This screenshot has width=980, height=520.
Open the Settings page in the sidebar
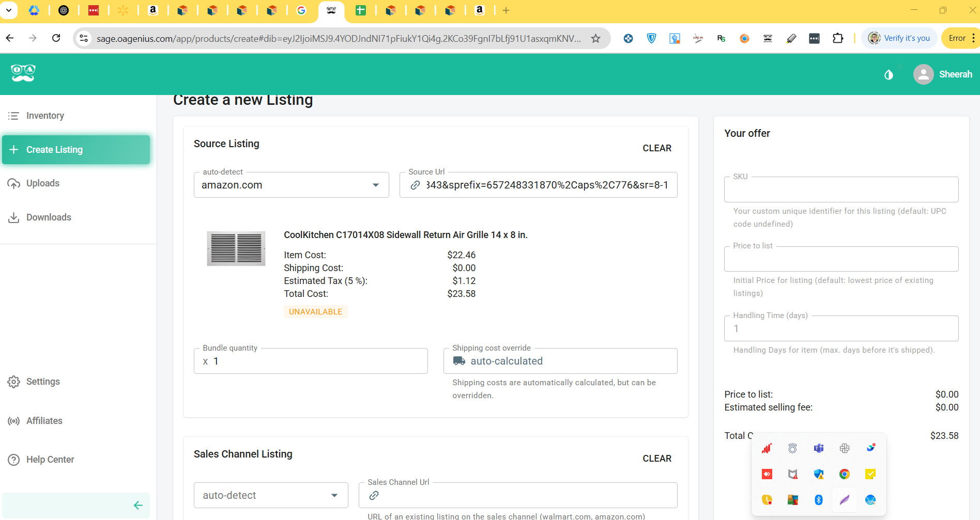[x=43, y=382]
